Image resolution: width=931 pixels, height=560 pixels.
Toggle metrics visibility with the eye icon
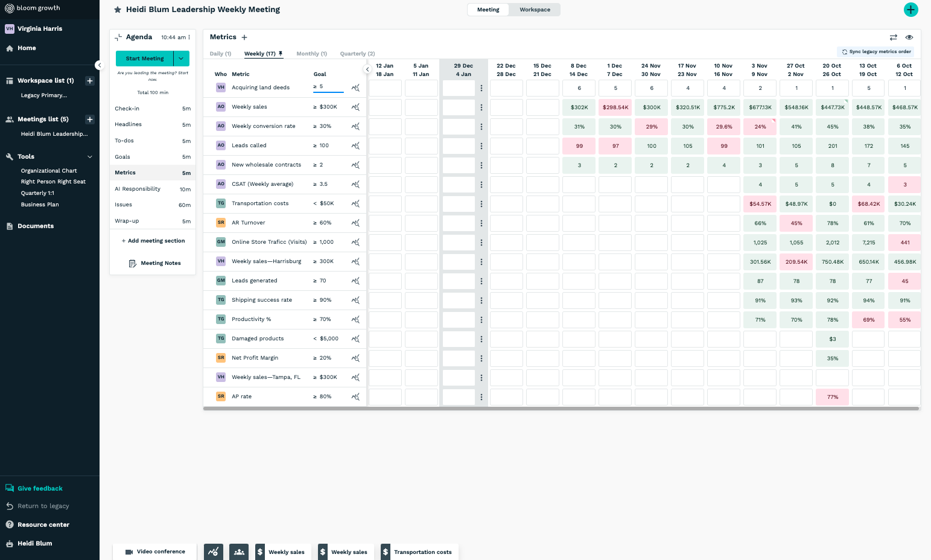coord(909,37)
